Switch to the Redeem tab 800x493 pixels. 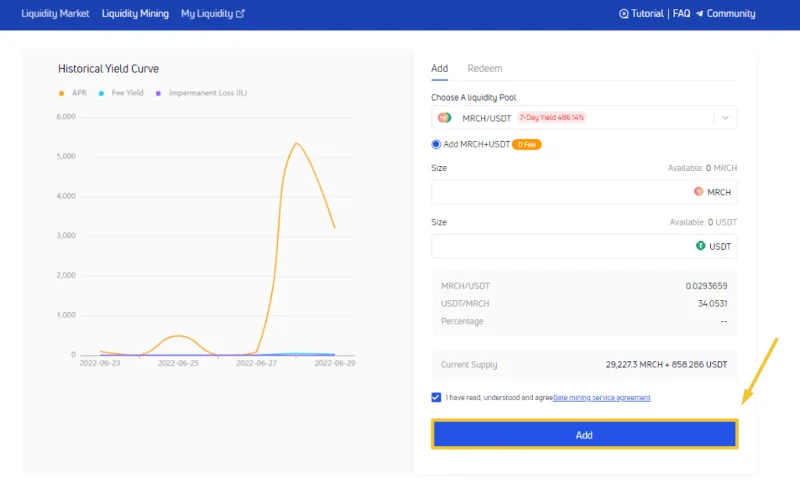(485, 68)
